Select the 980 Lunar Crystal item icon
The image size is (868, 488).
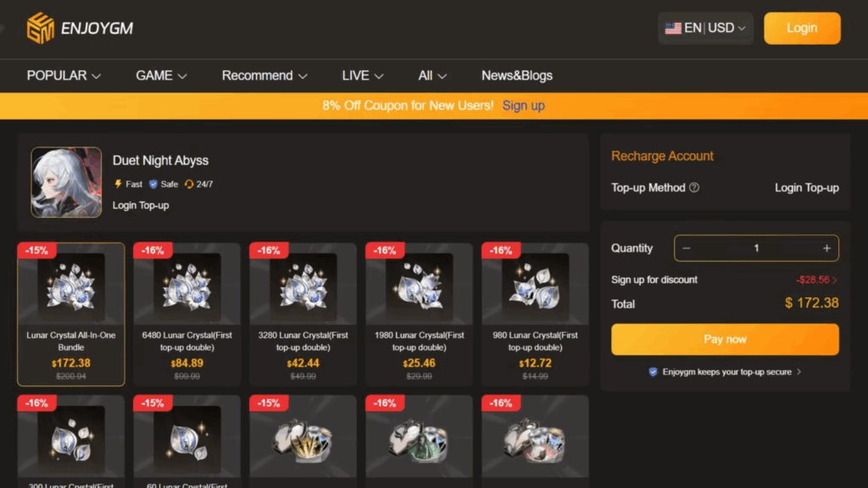pyautogui.click(x=535, y=286)
